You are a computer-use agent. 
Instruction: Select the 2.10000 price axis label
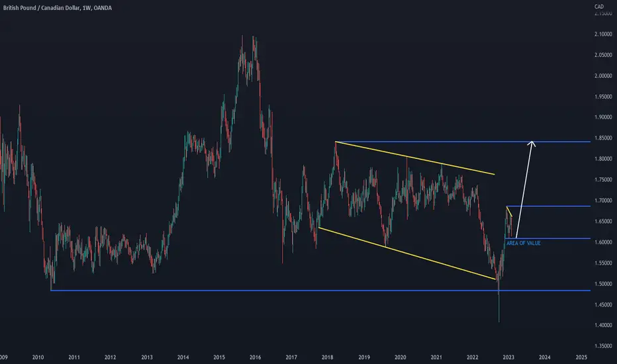click(603, 34)
